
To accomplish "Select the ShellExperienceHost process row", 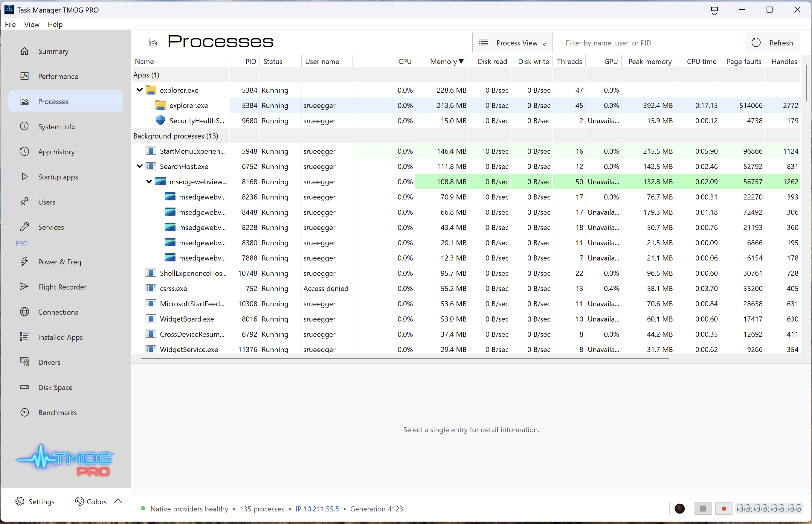I will tap(466, 273).
